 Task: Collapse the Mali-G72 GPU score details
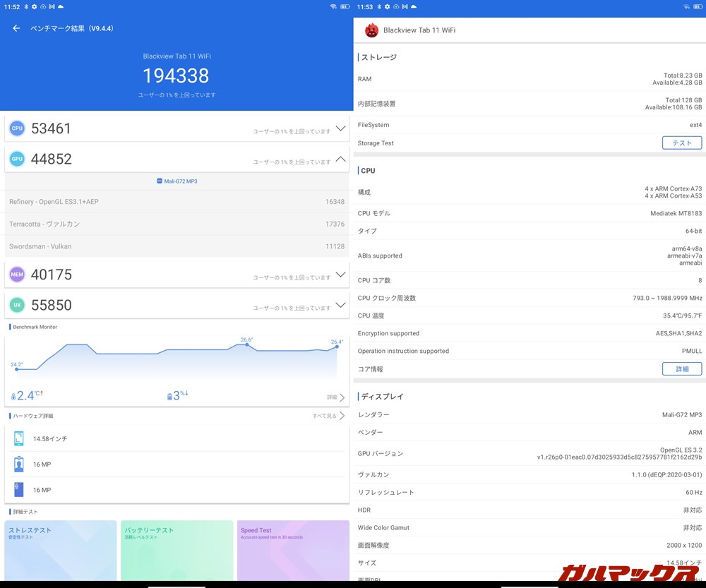coord(340,158)
